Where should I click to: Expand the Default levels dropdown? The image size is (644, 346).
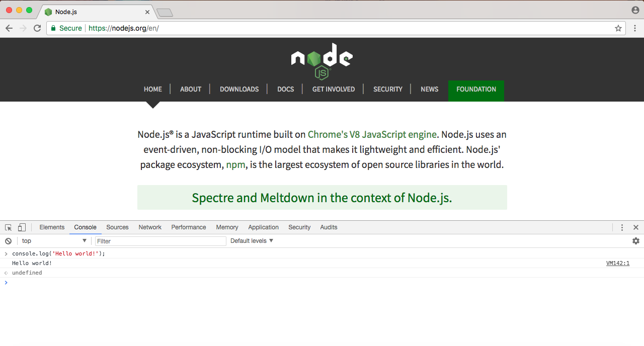(252, 241)
